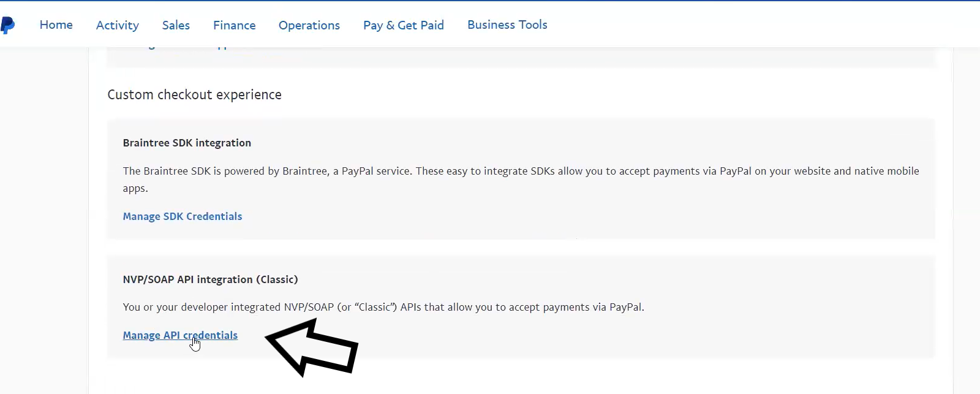Click the Braintree SDK integration title
The image size is (980, 394).
coord(187,143)
